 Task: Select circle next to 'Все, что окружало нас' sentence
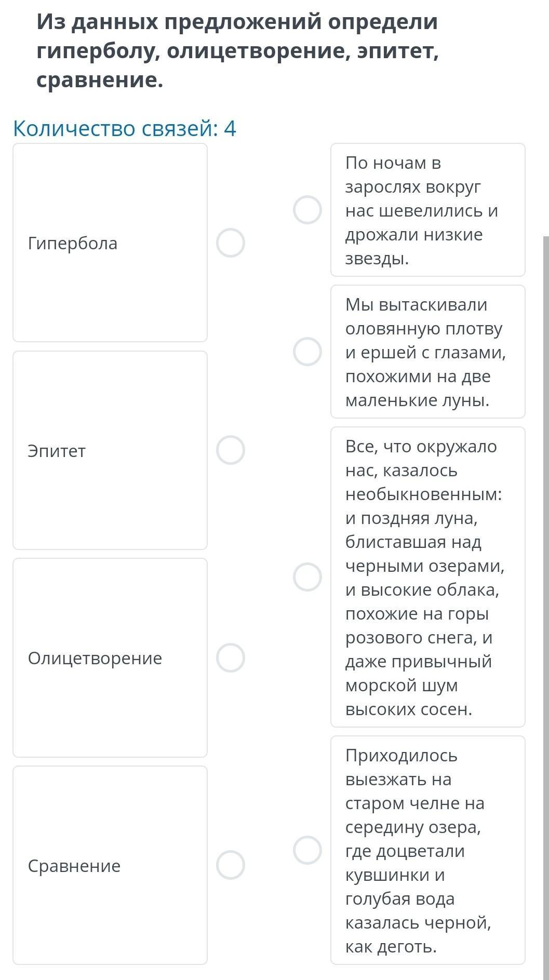pyautogui.click(x=307, y=576)
